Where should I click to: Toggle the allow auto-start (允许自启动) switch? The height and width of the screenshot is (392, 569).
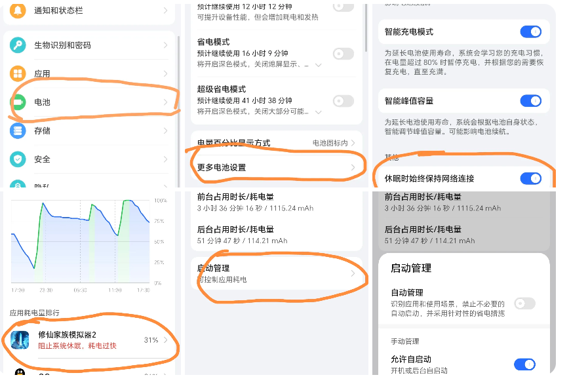point(524,364)
